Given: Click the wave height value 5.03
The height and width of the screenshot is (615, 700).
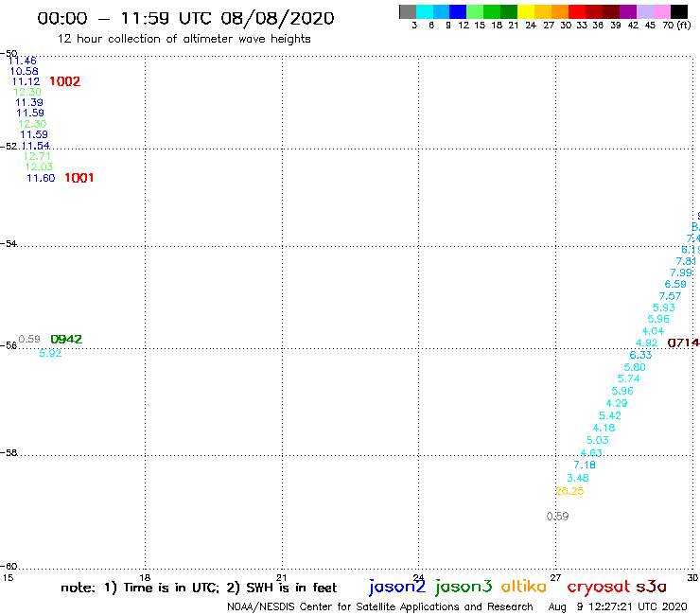Looking at the screenshot, I should pyautogui.click(x=597, y=440).
